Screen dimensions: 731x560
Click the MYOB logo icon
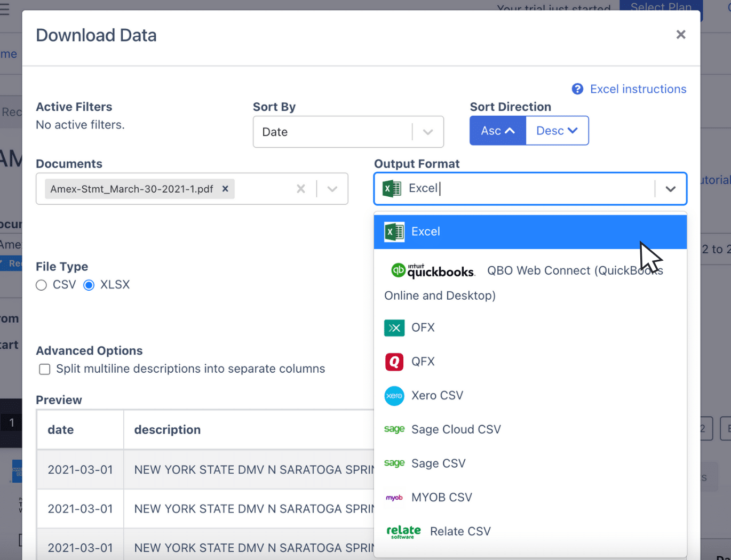point(394,498)
